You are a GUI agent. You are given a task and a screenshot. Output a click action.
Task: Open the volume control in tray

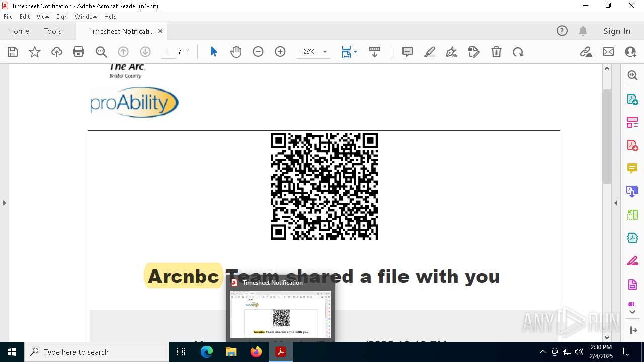click(579, 352)
